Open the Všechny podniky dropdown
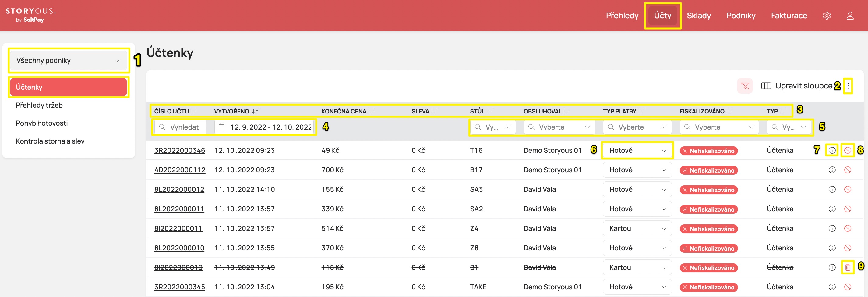The width and height of the screenshot is (868, 297). tap(69, 60)
